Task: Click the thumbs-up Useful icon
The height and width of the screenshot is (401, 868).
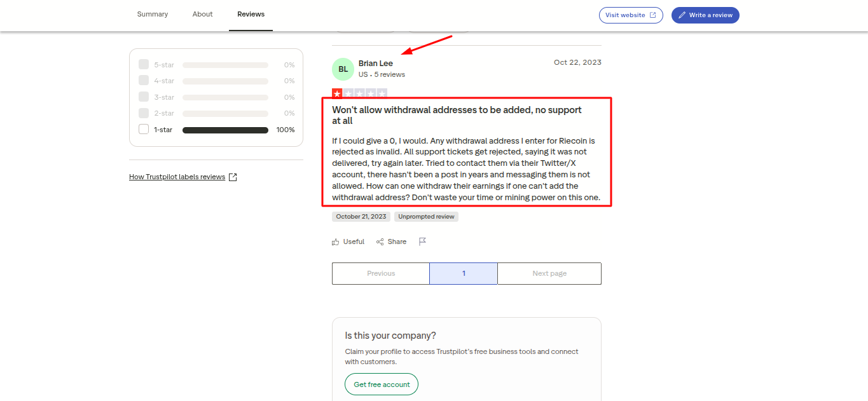Action: coord(336,242)
